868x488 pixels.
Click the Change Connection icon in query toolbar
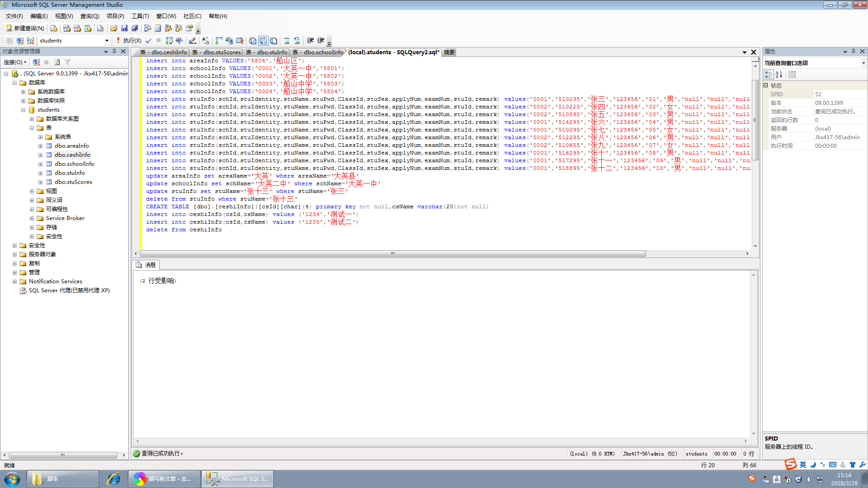click(x=30, y=40)
